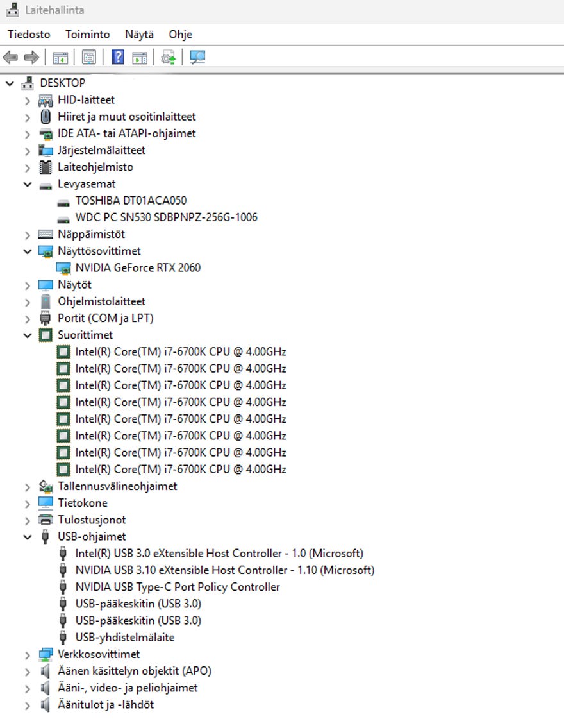
Task: Select WDC PC SN530 SDBPNPZ-256G-1006 drive
Action: [x=166, y=217]
